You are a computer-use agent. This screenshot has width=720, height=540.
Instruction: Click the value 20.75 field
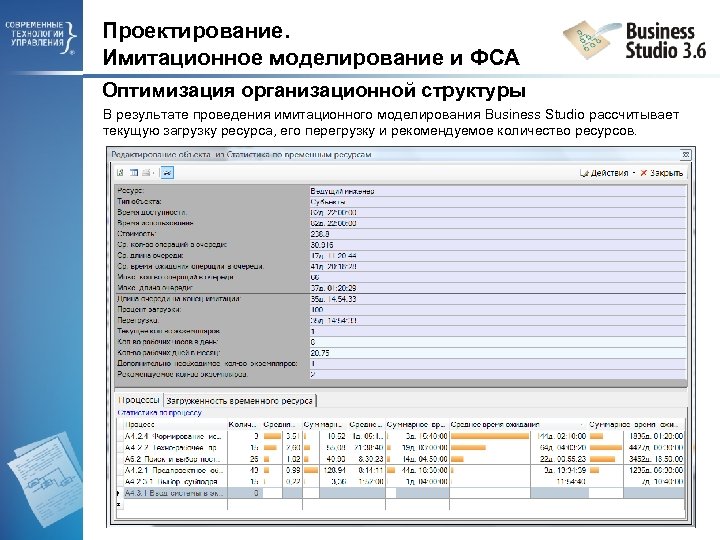point(498,353)
